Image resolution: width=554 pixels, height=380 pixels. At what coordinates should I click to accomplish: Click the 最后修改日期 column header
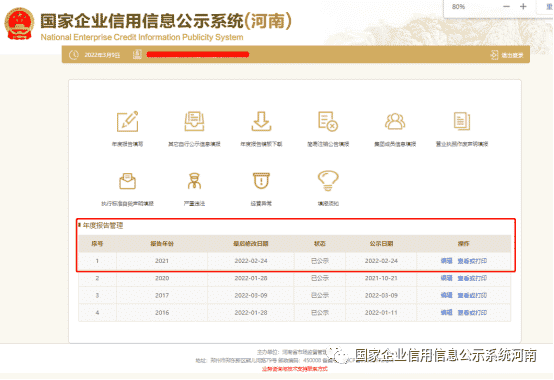[x=251, y=244]
